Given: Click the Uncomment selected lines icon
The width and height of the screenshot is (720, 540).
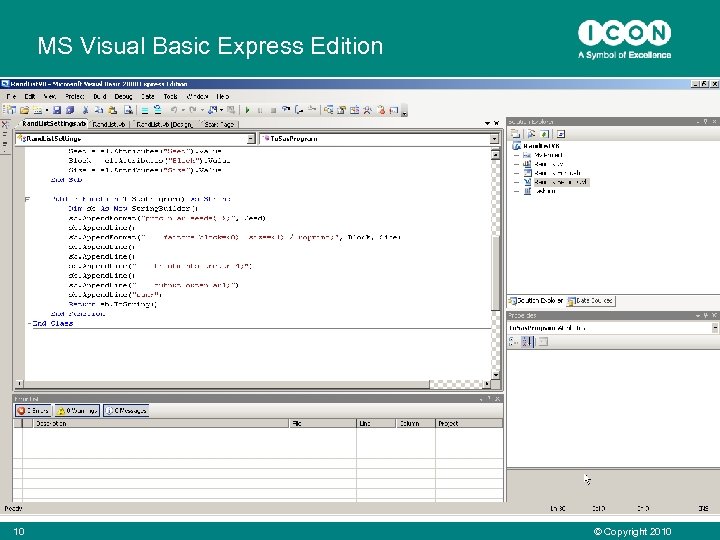Looking at the screenshot, I should click(158, 110).
